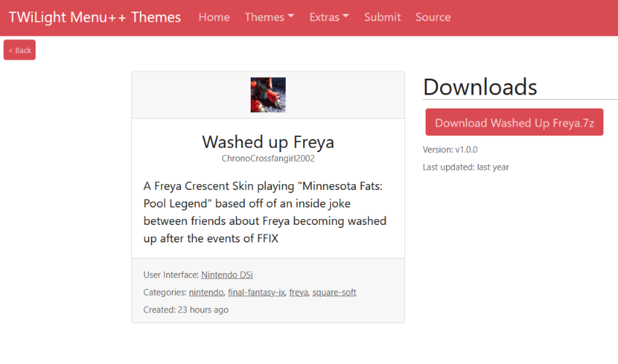Go to the Home page
This screenshot has height=364, width=618.
tap(214, 17)
